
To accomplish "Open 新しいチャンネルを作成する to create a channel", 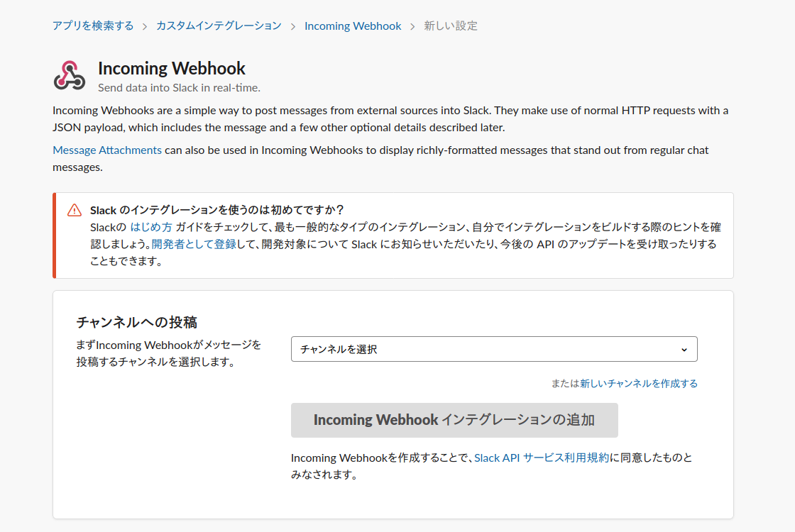I will [638, 383].
